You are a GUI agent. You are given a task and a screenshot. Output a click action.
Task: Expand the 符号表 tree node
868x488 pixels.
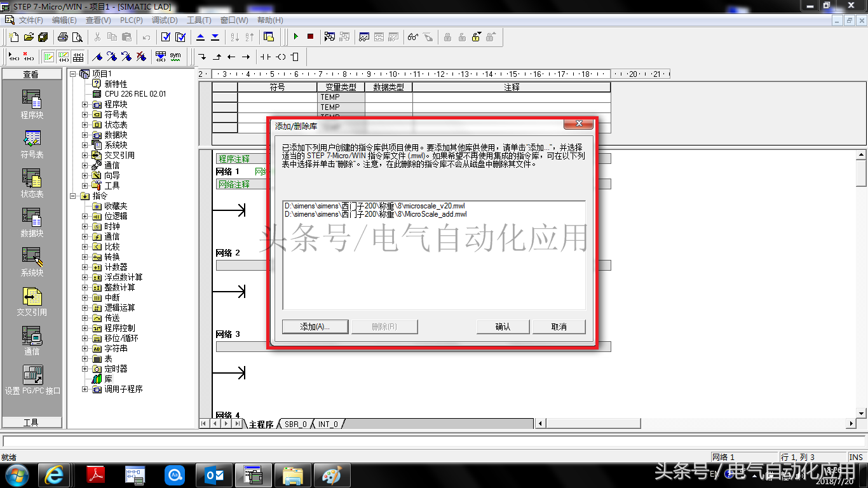85,114
